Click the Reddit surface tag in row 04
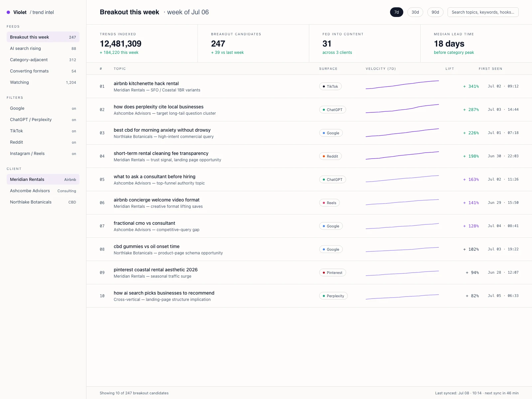532x399 pixels. pyautogui.click(x=330, y=156)
